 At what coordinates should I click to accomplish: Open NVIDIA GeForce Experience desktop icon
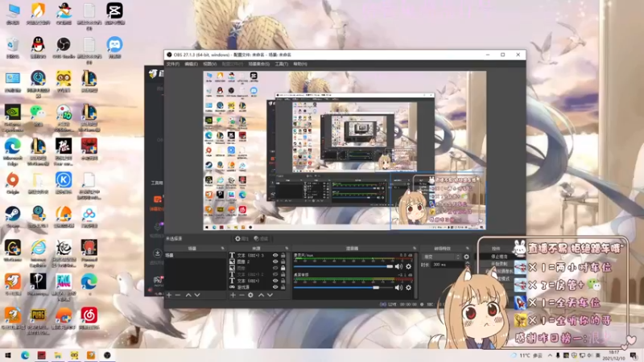(x=13, y=117)
